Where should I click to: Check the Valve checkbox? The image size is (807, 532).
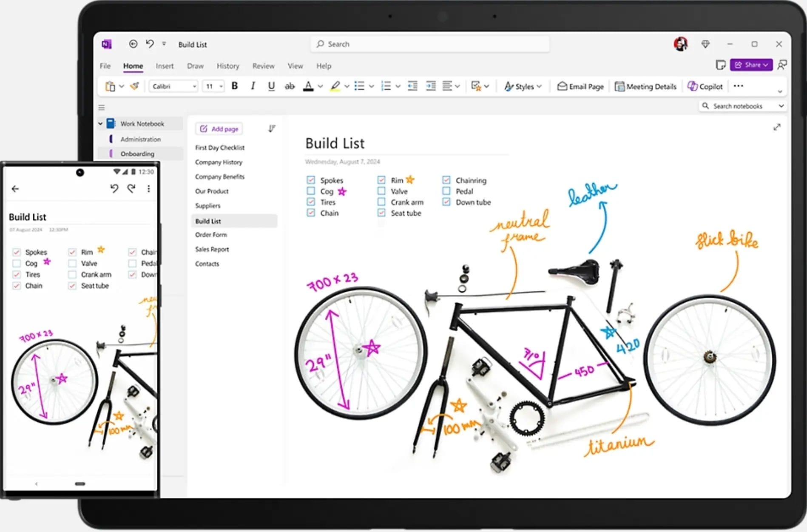point(381,191)
